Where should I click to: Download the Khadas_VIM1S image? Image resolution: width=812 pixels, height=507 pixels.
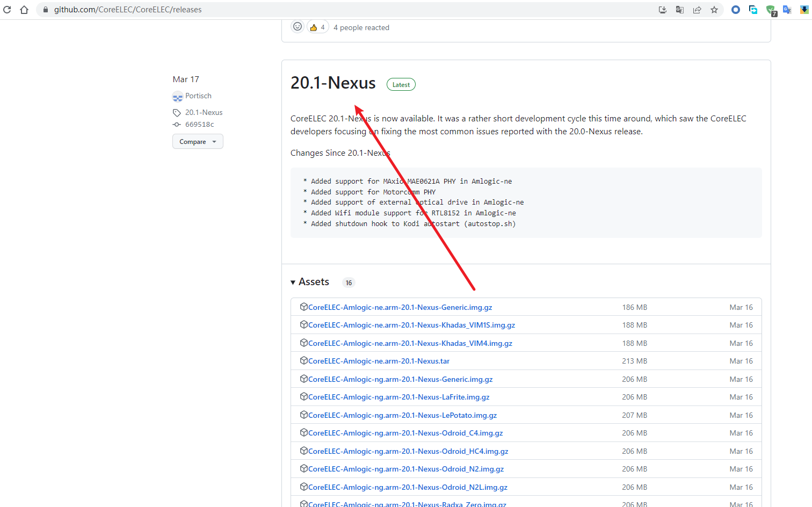(411, 325)
